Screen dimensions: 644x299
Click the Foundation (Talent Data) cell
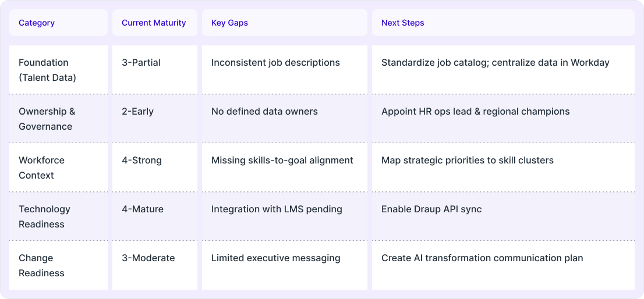click(x=58, y=70)
